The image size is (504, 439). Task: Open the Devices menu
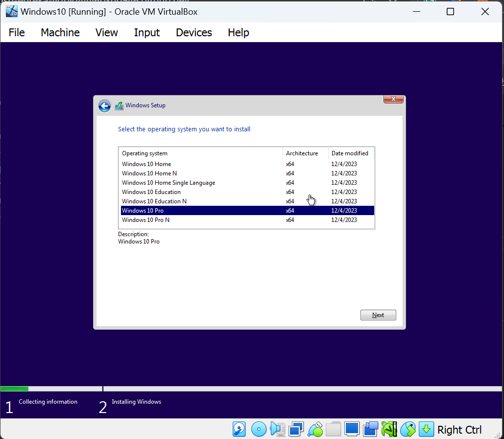click(194, 32)
